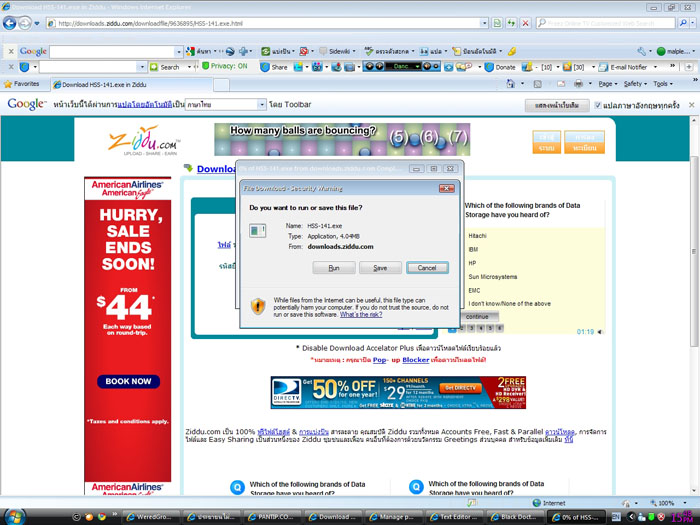Select the HP survey option
700x525 pixels.
472,263
